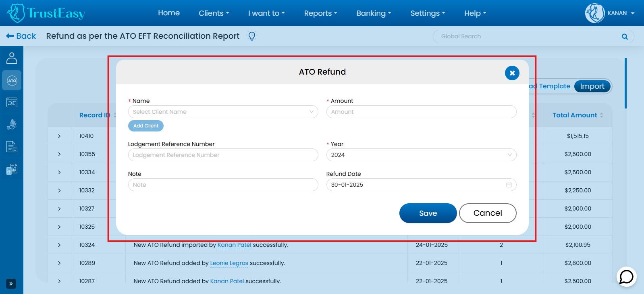644x294 pixels.
Task: Click the Global Search magnifier icon
Action: [x=625, y=37]
